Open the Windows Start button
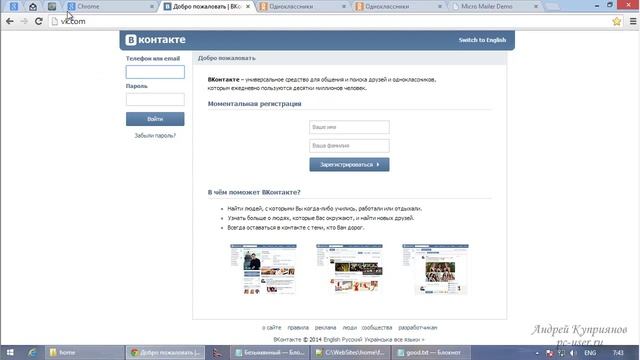 (10, 352)
